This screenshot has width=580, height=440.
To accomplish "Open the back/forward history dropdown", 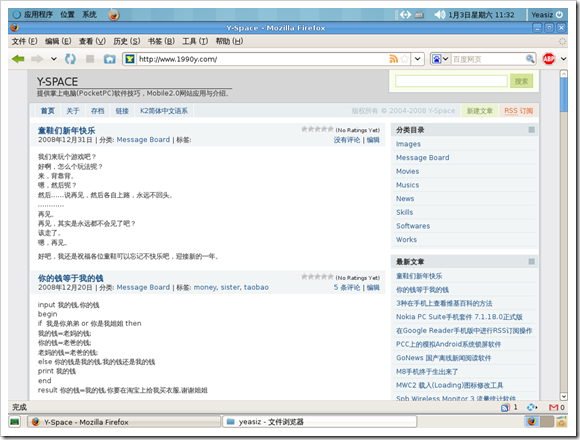I will pyautogui.click(x=54, y=59).
